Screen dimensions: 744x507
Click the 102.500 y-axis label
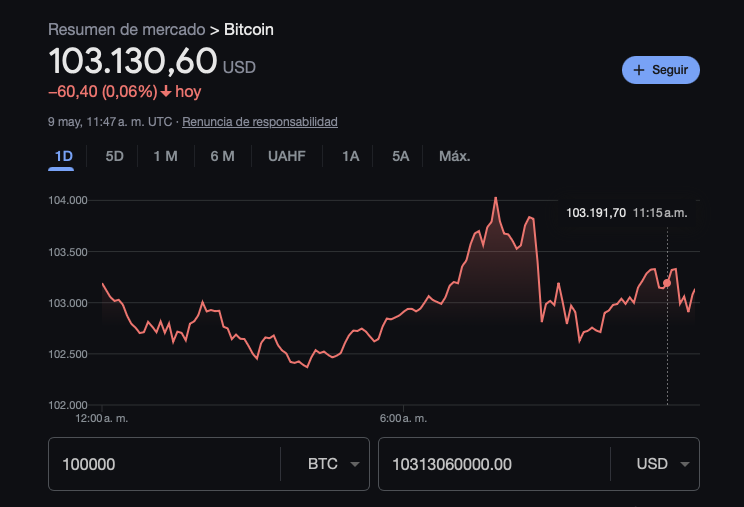[x=68, y=354]
